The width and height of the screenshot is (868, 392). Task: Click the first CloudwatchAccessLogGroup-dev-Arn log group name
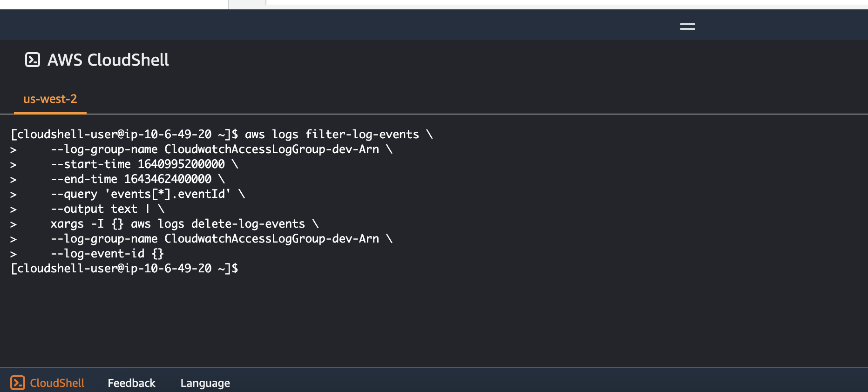click(x=271, y=149)
